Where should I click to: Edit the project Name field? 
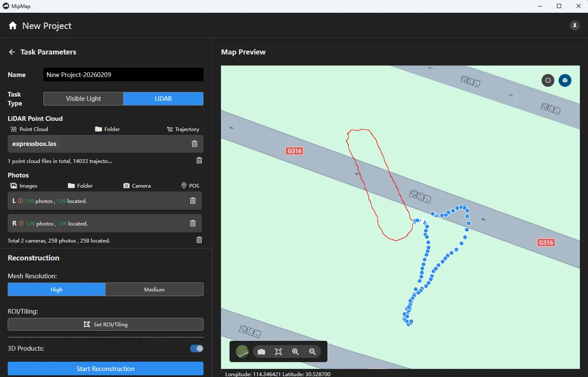pos(123,74)
